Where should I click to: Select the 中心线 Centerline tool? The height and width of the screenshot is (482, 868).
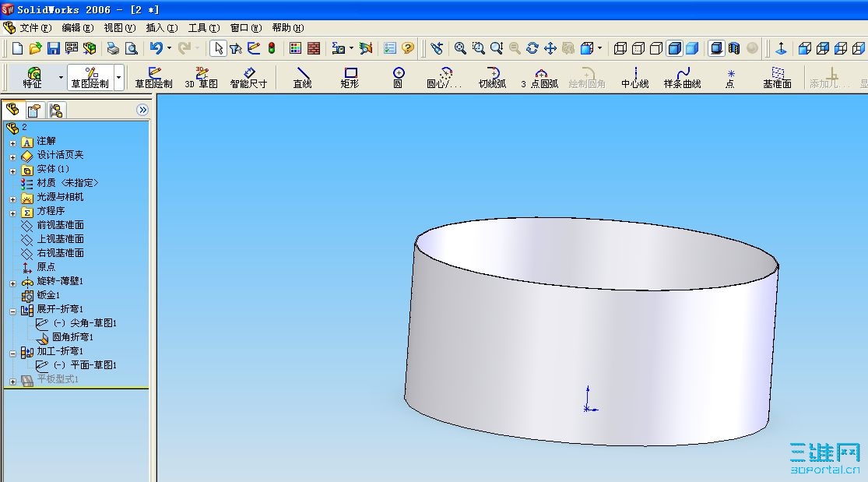[x=635, y=78]
